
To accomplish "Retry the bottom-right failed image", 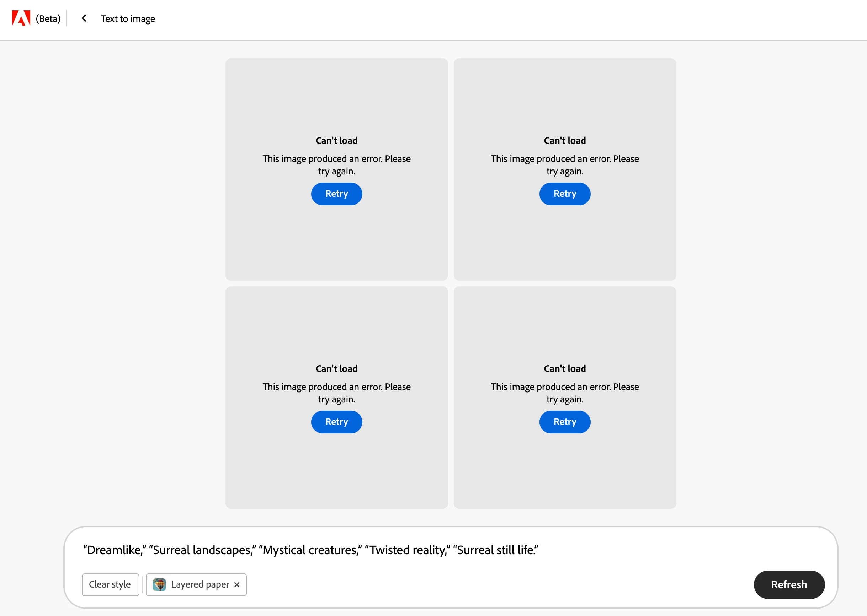I will pos(564,422).
